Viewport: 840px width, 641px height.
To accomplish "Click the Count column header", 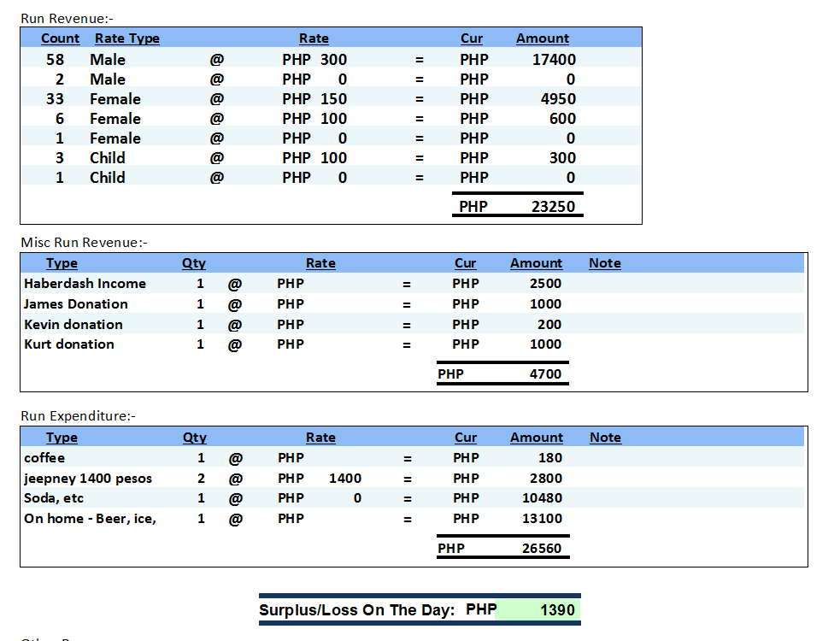I will point(60,38).
